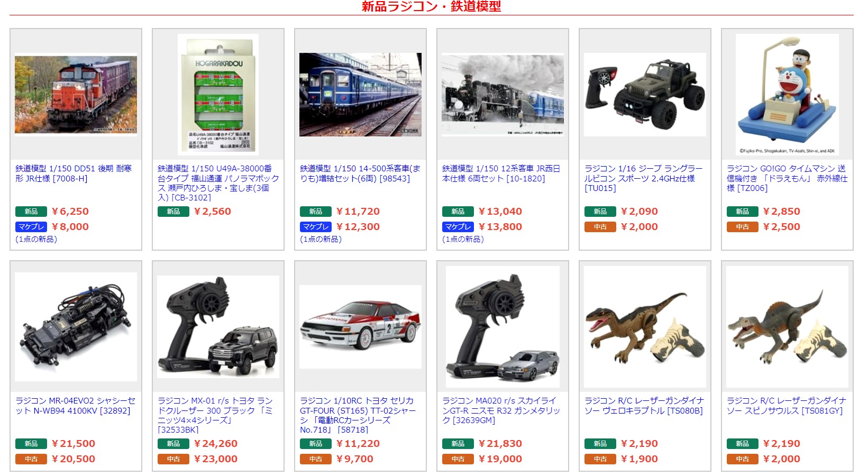Click the ランドクルーザー 300 ブラック product link
The image size is (868, 476).
(x=216, y=415)
